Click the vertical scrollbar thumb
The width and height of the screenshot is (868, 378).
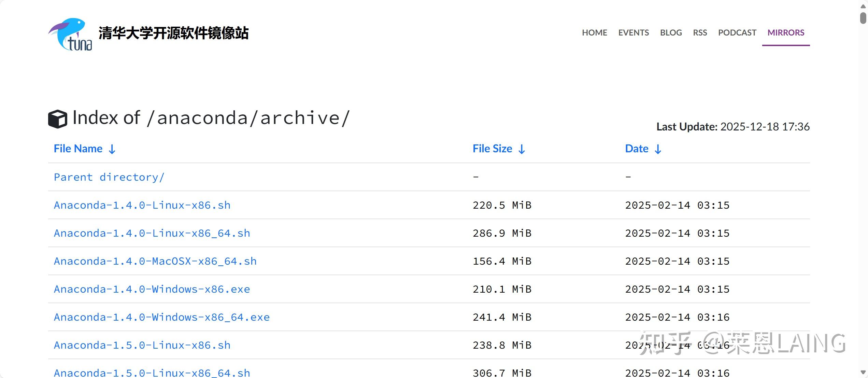pos(863,18)
